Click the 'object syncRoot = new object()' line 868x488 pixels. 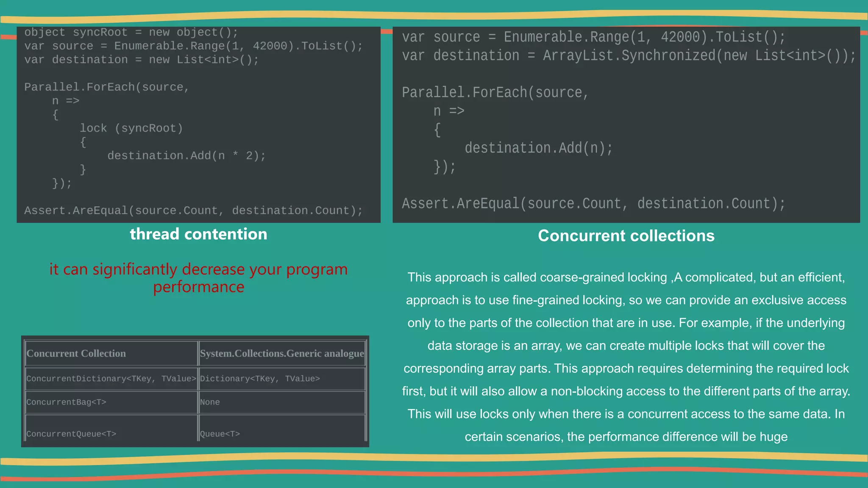pyautogui.click(x=131, y=32)
